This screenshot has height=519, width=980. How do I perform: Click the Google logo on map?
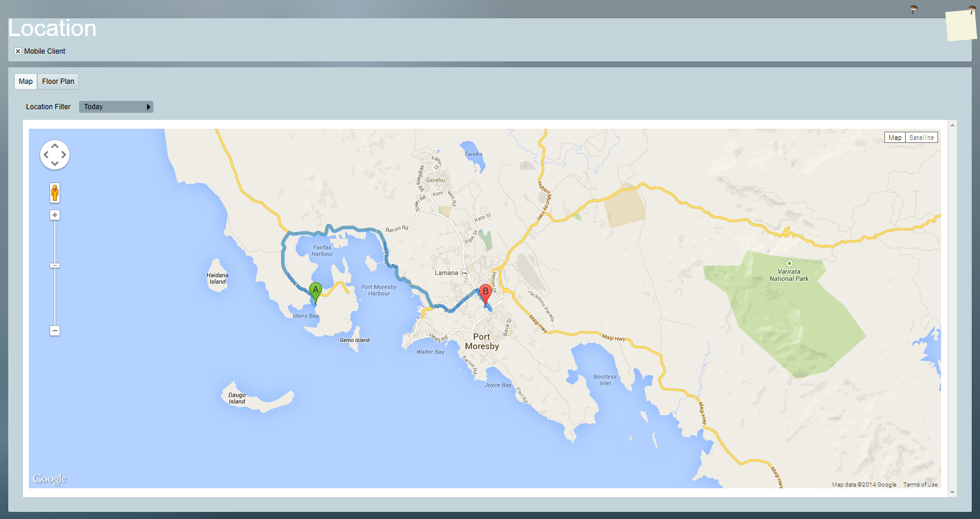[x=50, y=479]
